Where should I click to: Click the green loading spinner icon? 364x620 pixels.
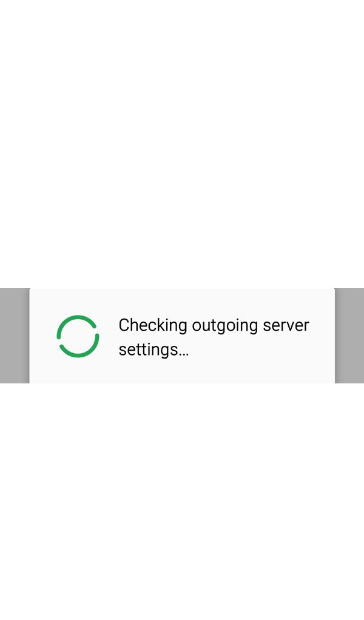[78, 337]
